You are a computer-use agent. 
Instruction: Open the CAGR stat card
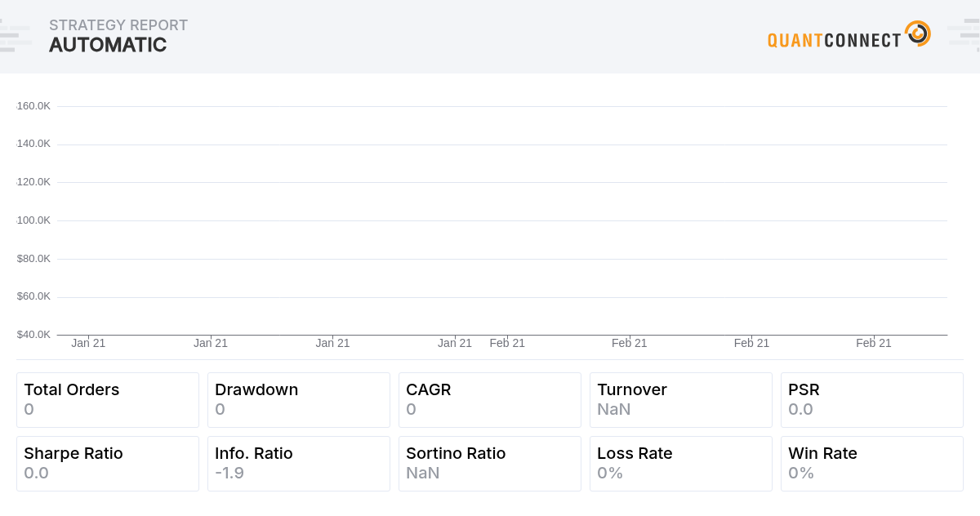click(490, 400)
